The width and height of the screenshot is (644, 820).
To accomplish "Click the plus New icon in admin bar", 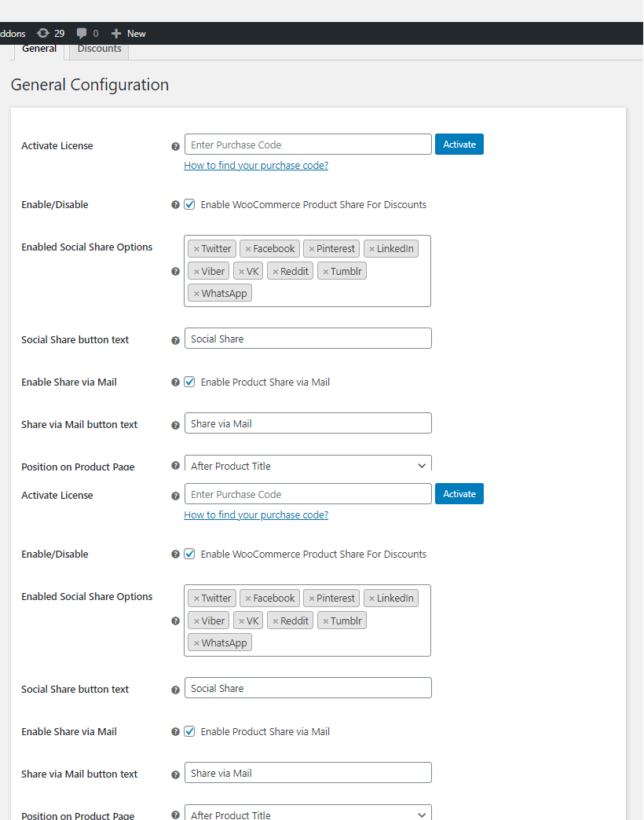I will tap(116, 34).
